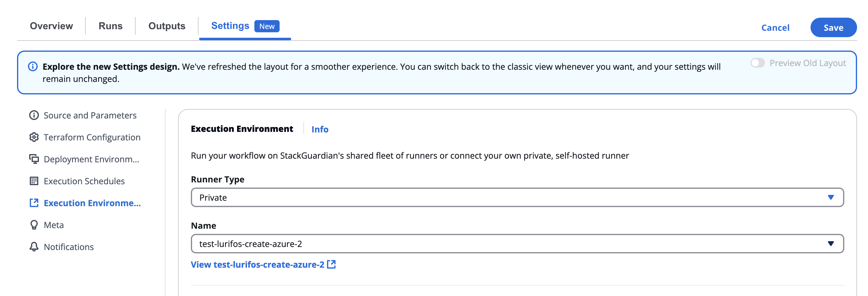The image size is (868, 296).
Task: Click the info icon in the banner
Action: [x=33, y=66]
